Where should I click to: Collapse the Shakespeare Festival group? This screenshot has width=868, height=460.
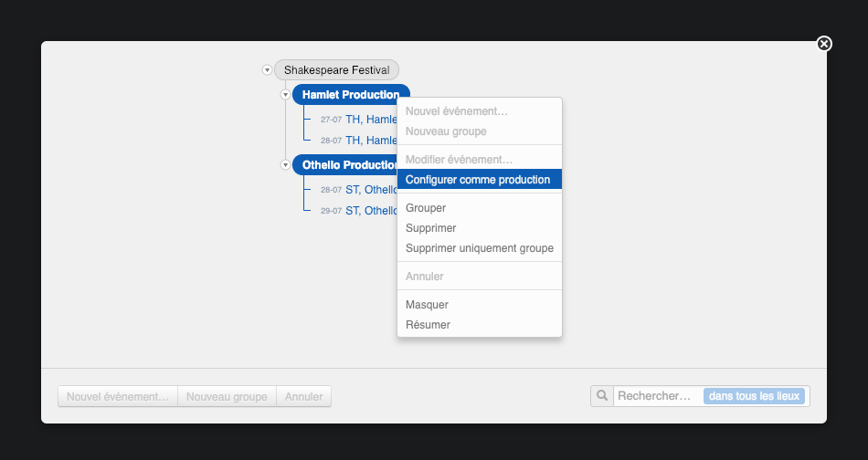point(267,70)
